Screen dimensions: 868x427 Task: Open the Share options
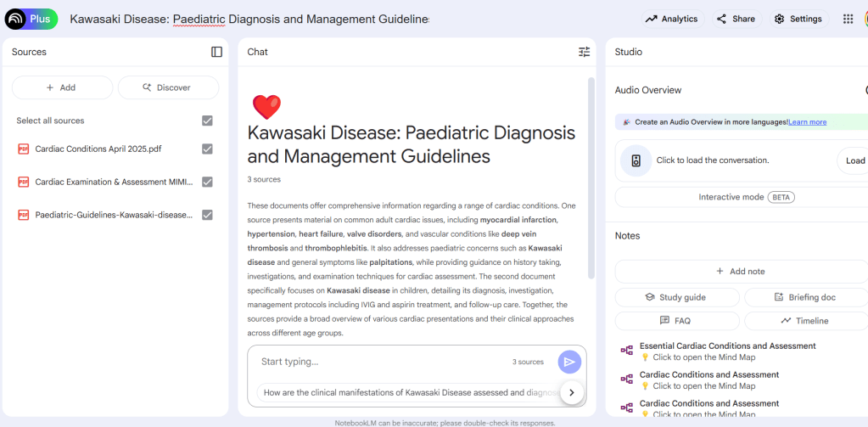[735, 19]
